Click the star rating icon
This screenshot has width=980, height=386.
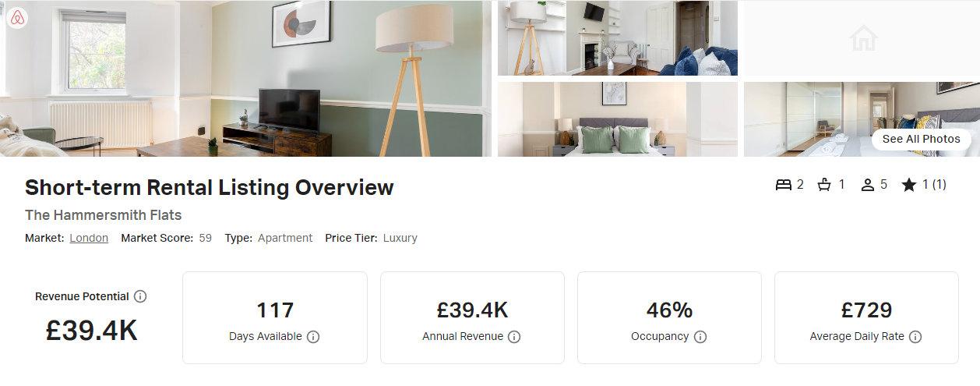pyautogui.click(x=908, y=185)
